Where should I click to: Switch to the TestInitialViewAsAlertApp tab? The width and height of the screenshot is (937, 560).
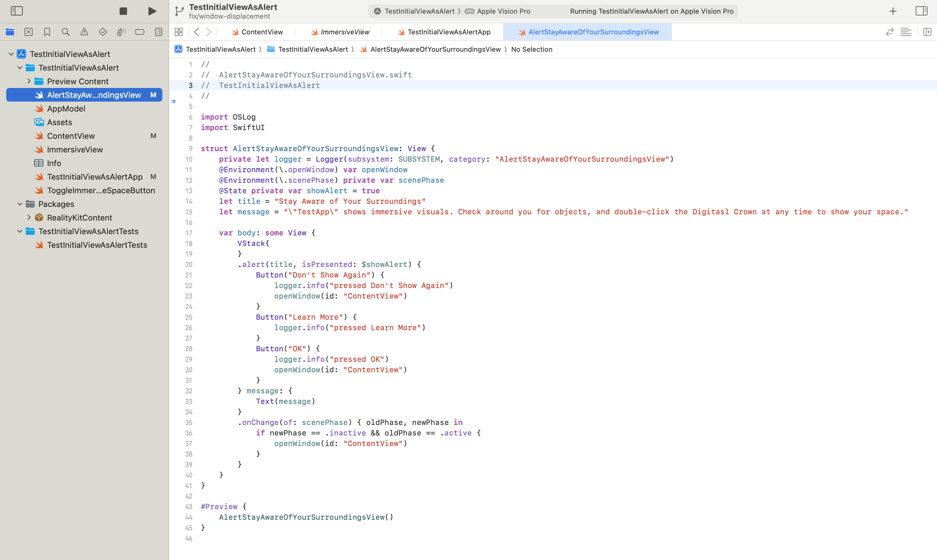pyautogui.click(x=448, y=32)
